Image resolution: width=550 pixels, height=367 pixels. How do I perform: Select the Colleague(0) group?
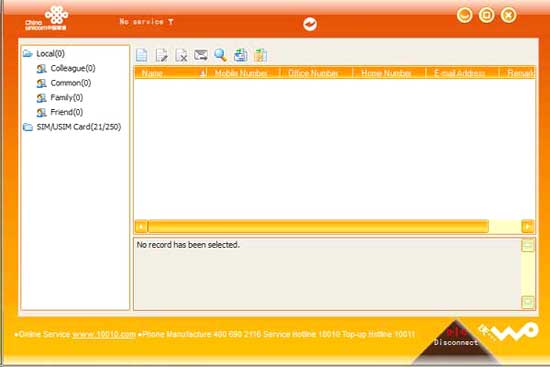[73, 68]
